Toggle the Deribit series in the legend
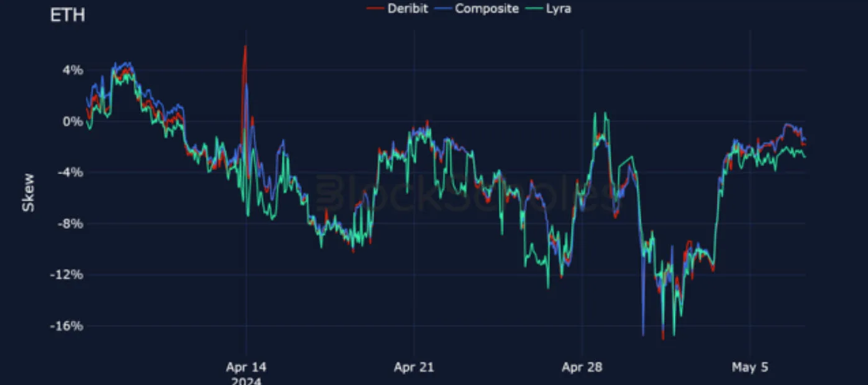This screenshot has height=385, width=868. pyautogui.click(x=397, y=9)
